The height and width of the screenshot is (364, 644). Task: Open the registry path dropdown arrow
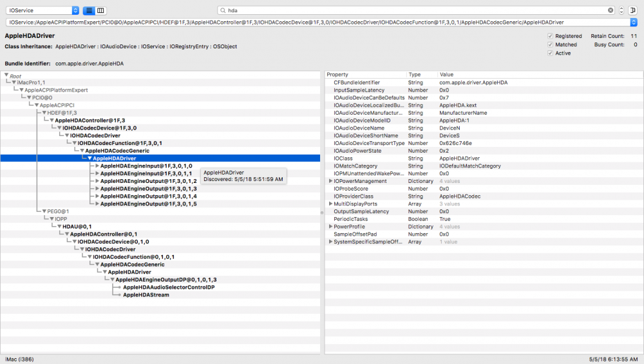coord(634,22)
